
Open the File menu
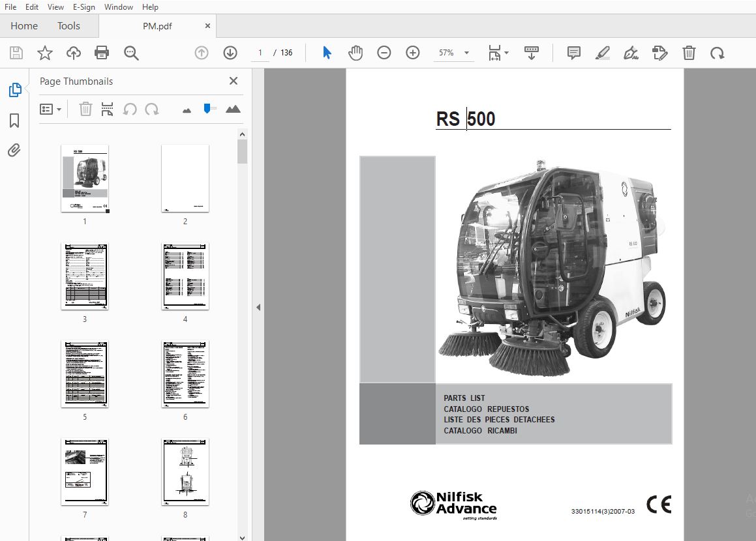(x=10, y=7)
